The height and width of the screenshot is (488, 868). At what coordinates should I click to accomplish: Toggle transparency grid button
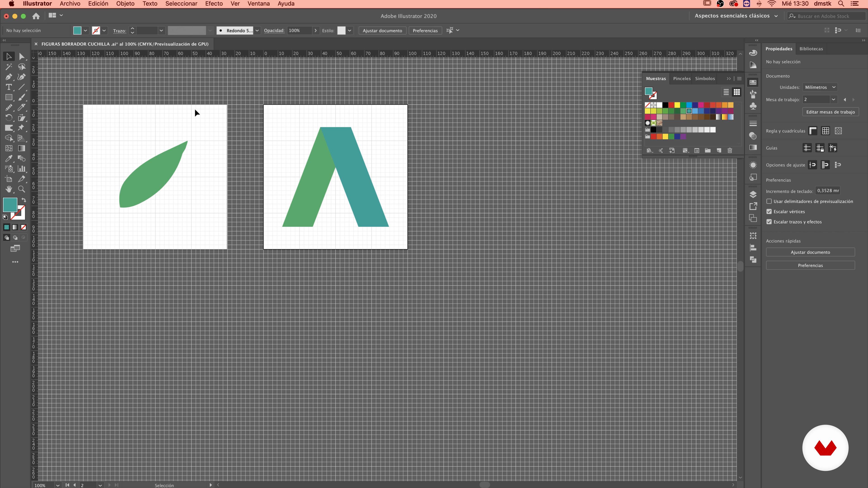[x=838, y=131]
